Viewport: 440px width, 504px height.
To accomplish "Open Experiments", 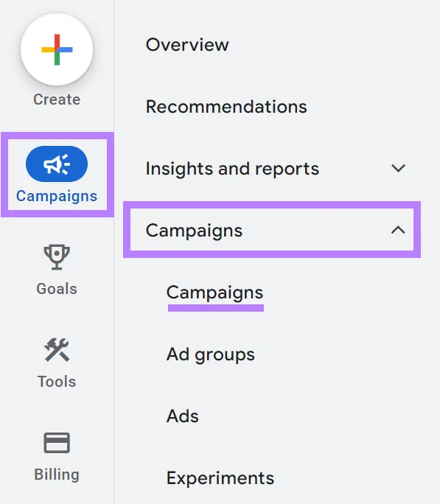I will pos(220,478).
